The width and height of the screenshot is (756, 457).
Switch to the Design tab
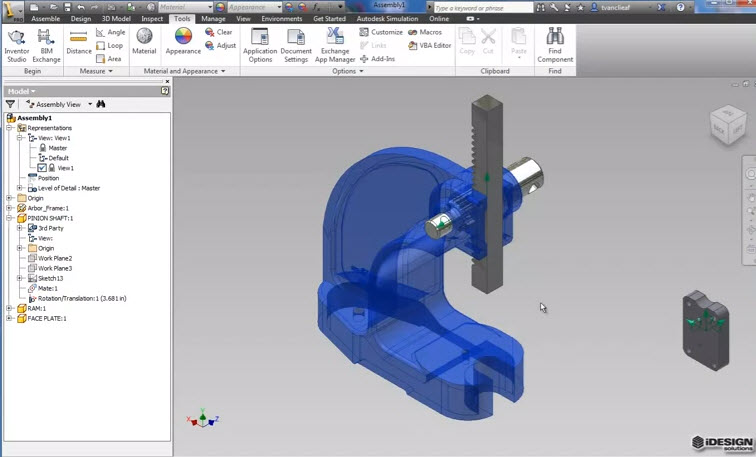pos(81,19)
